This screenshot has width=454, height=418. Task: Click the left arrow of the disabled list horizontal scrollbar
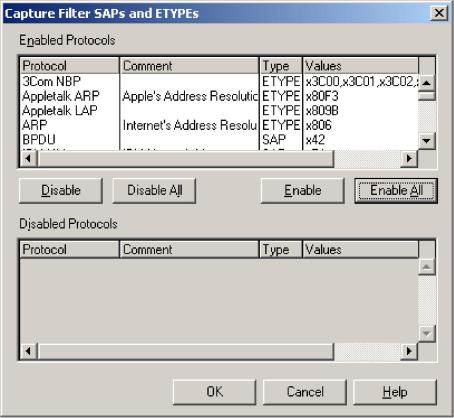(x=29, y=351)
